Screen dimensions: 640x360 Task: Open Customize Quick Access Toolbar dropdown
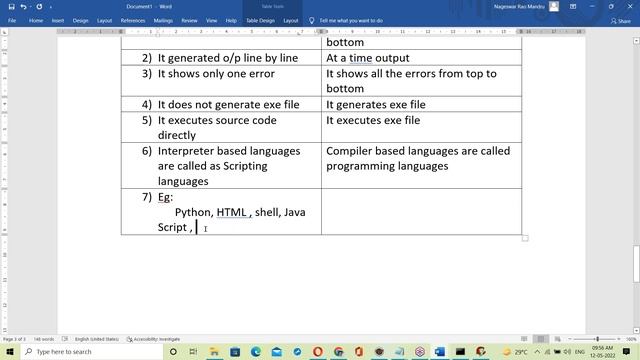51,7
